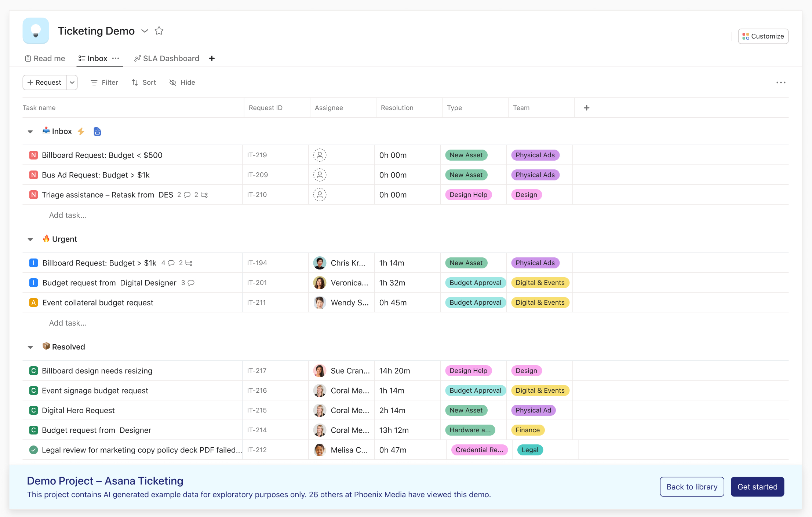
Task: Collapse the Urgent section
Action: click(30, 239)
